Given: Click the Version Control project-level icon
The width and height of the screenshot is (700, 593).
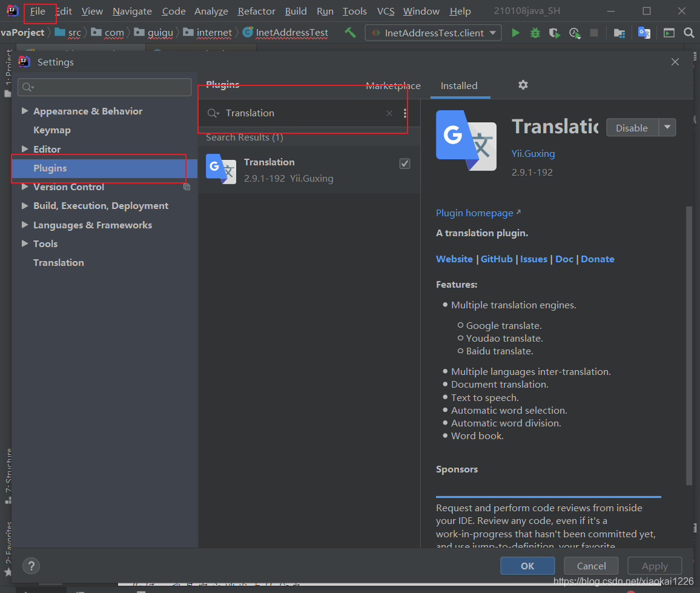Looking at the screenshot, I should pyautogui.click(x=187, y=187).
